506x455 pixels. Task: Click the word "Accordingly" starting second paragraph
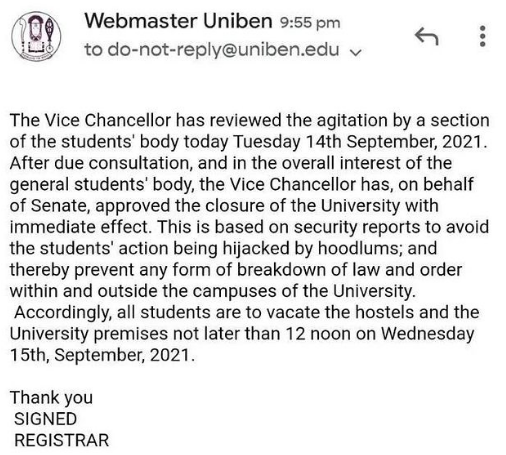coord(62,313)
